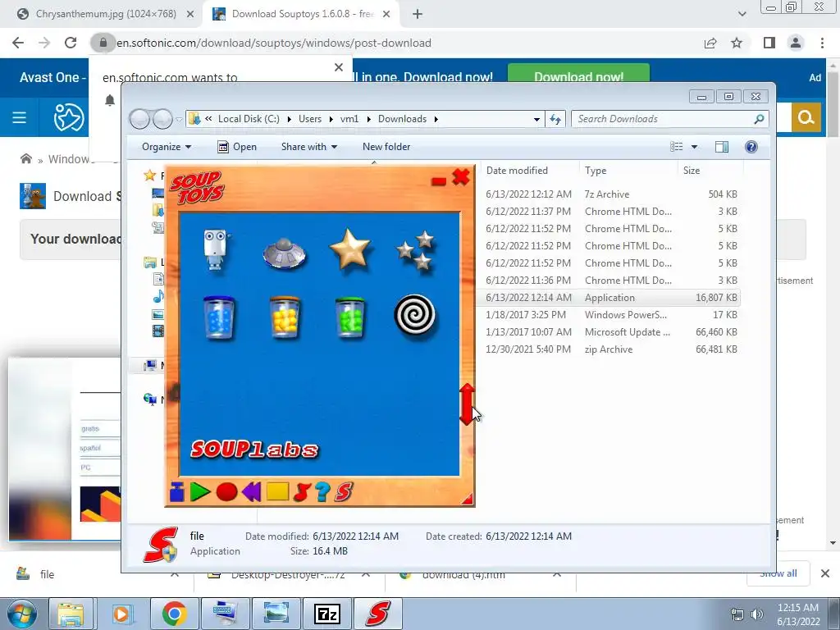Image resolution: width=840 pixels, height=630 pixels.
Task: Click the red S logo icon in Souptoys toolbar
Action: pyautogui.click(x=344, y=492)
